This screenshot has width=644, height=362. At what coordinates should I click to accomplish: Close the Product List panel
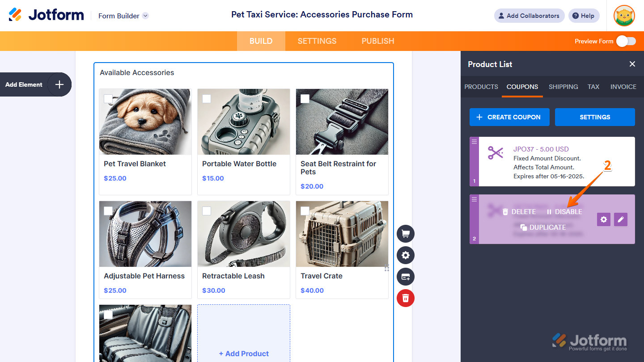[x=632, y=64]
